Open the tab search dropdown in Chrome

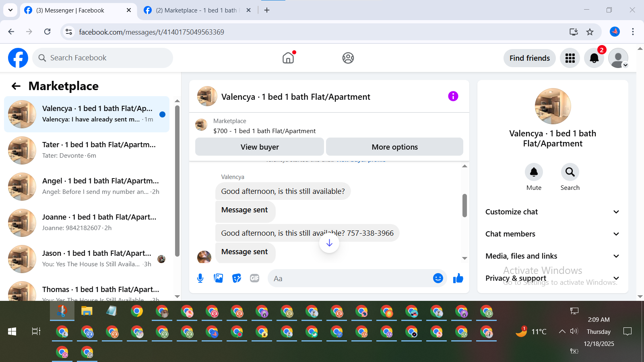tap(10, 10)
